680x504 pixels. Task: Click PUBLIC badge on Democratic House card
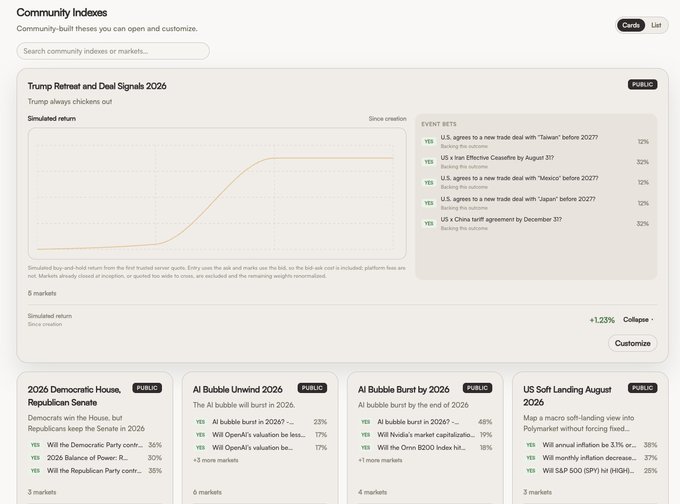click(x=147, y=388)
